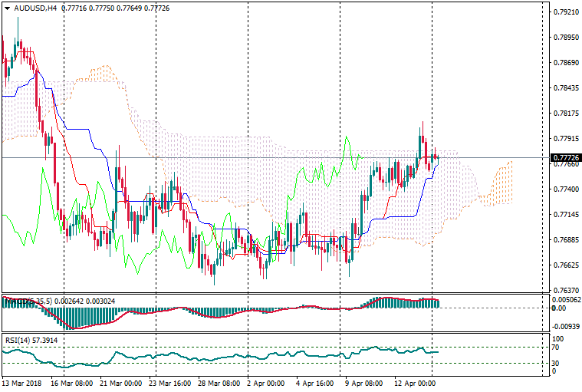Open the dropdown arrow beside AUDUSD,H4
Screen dimensions: 582x392
pyautogui.click(x=7, y=8)
